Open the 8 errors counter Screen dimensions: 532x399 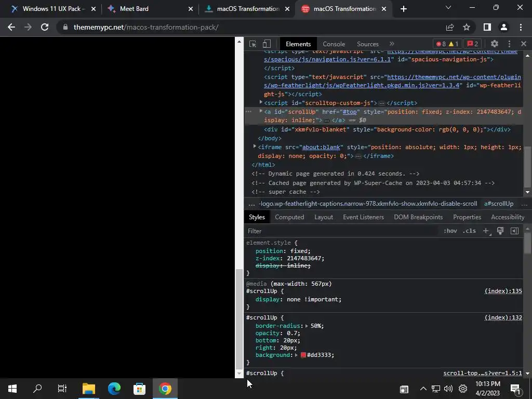click(441, 44)
